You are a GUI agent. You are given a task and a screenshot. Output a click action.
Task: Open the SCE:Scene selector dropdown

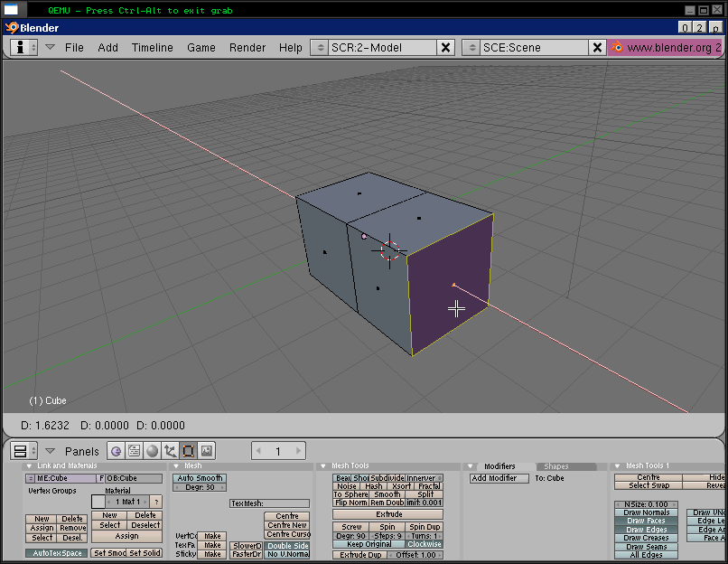471,47
